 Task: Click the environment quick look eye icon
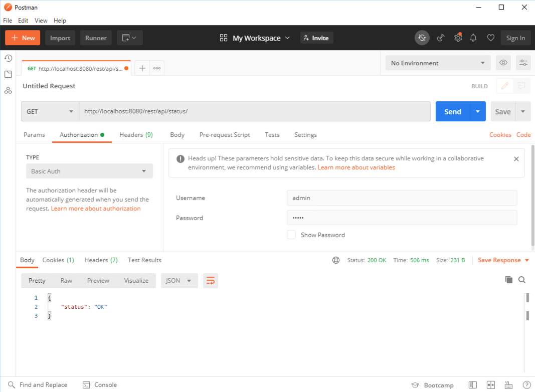tap(503, 63)
